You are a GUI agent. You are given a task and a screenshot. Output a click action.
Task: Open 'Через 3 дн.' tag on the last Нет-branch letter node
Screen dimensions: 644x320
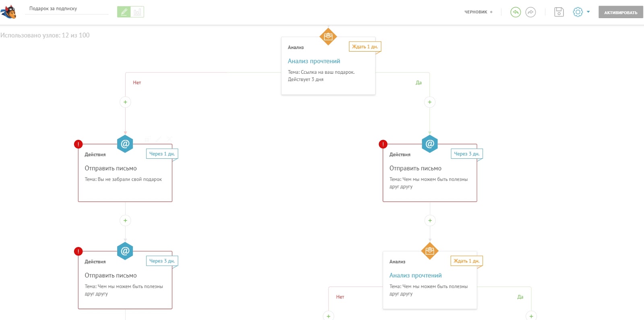coord(162,261)
